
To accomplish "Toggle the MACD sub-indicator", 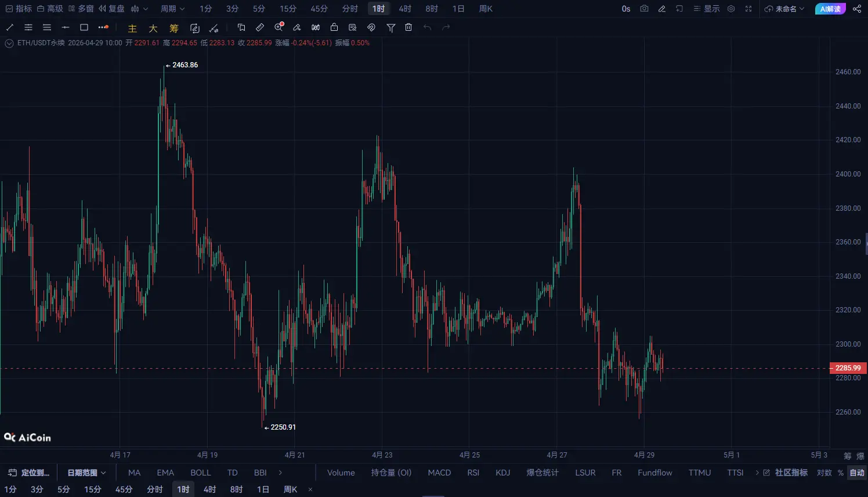I will 439,473.
